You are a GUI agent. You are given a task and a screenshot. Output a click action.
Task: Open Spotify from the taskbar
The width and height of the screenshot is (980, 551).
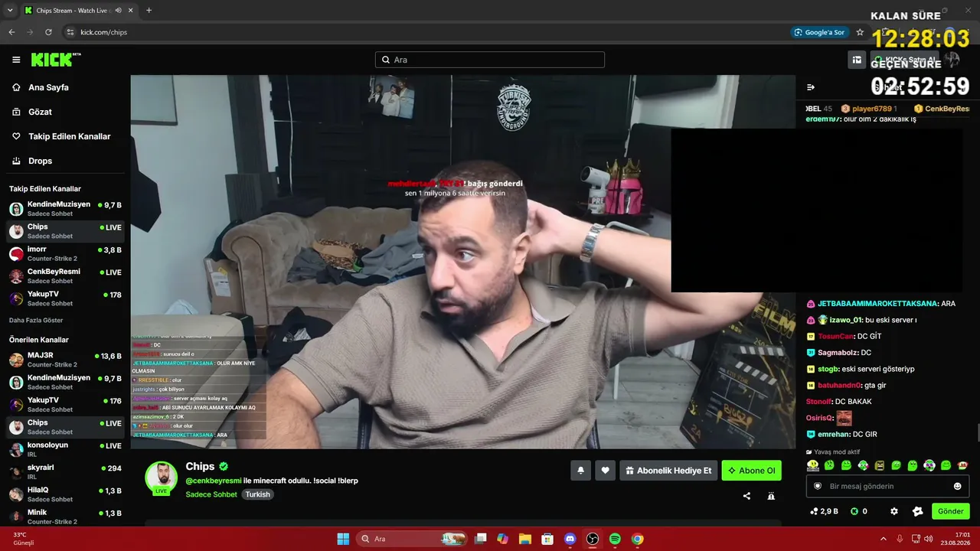point(615,539)
